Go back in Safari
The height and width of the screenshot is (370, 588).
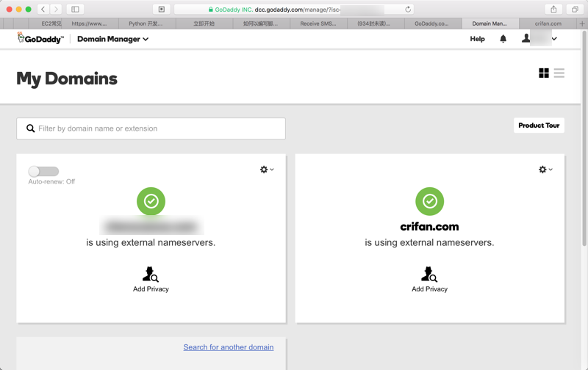click(x=43, y=10)
